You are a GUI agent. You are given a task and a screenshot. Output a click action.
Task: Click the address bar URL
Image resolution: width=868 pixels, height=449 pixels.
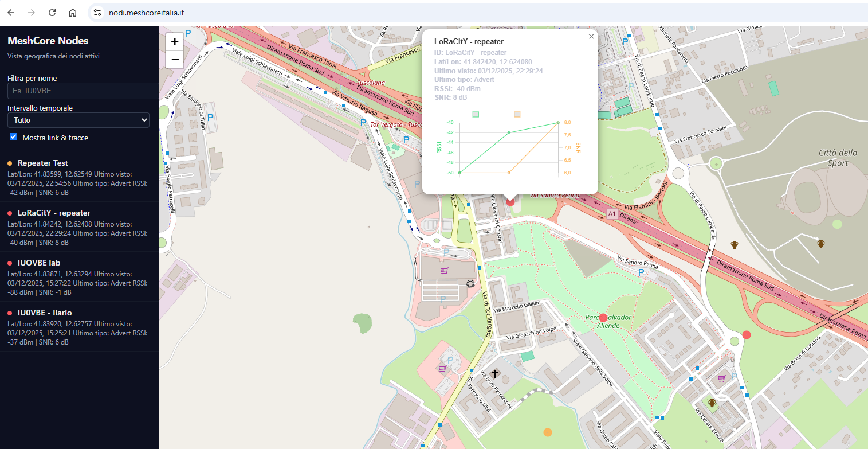tap(146, 13)
